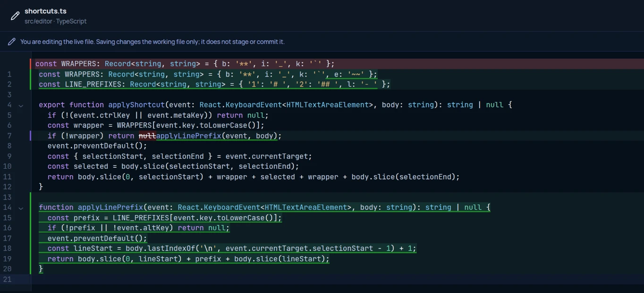The height and width of the screenshot is (293, 644).
Task: Click line number 7 in the gutter
Action: 9,136
